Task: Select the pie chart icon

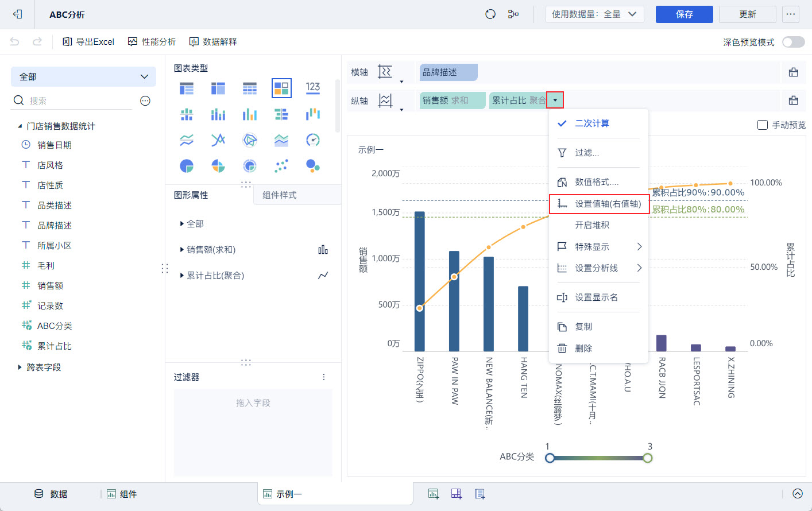Action: point(187,166)
